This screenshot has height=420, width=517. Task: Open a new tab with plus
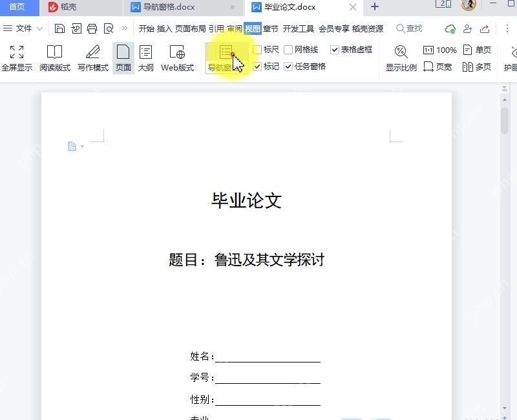(375, 6)
